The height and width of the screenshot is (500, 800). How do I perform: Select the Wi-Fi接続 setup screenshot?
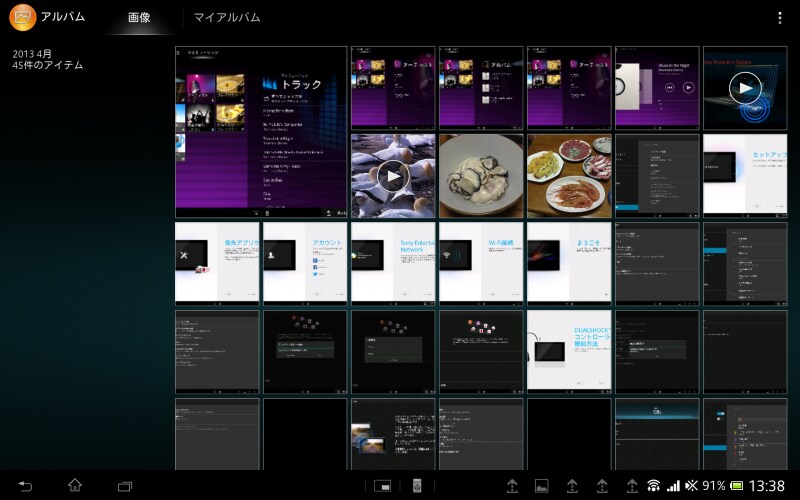coord(481,263)
